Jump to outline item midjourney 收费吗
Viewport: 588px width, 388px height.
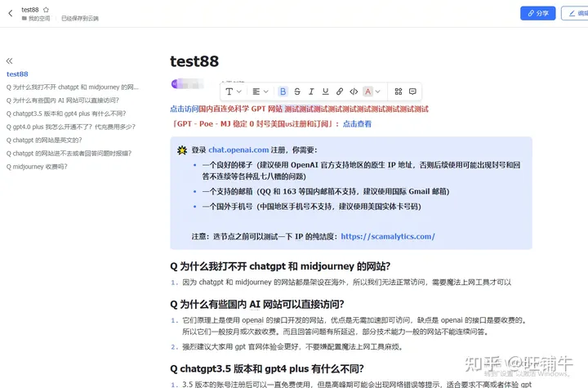(x=37, y=167)
